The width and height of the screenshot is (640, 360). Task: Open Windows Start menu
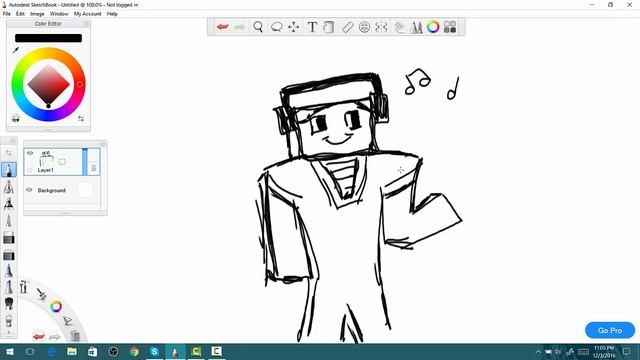pyautogui.click(x=10, y=351)
